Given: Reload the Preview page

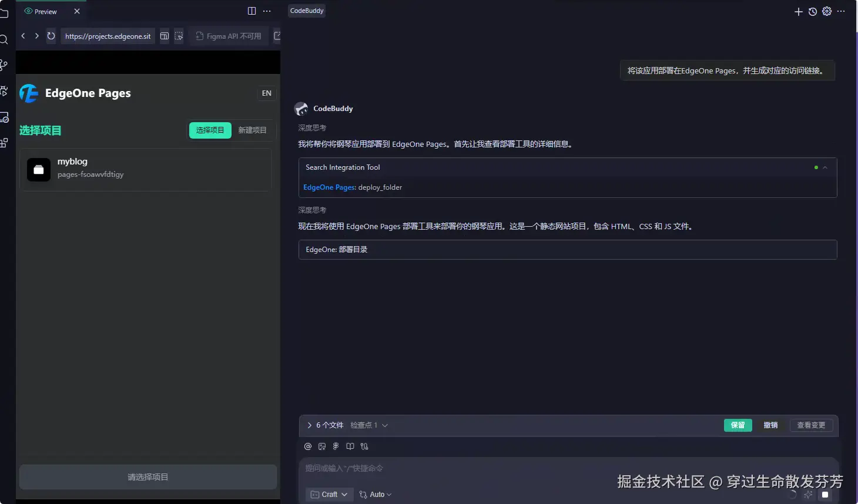Looking at the screenshot, I should click(x=51, y=36).
